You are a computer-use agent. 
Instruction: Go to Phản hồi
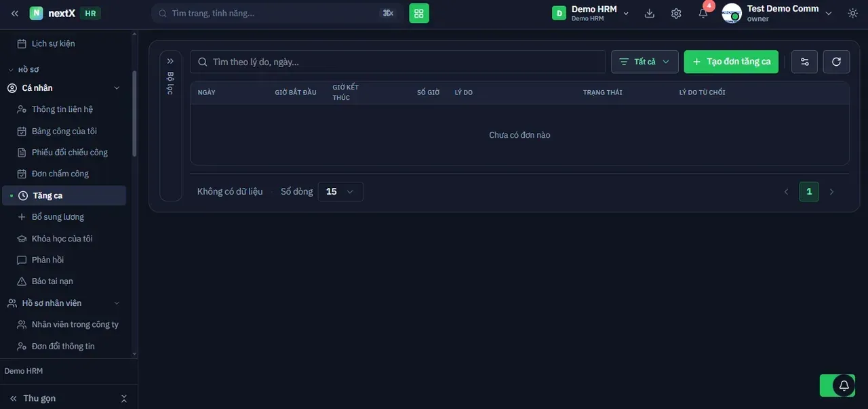[x=64, y=260]
